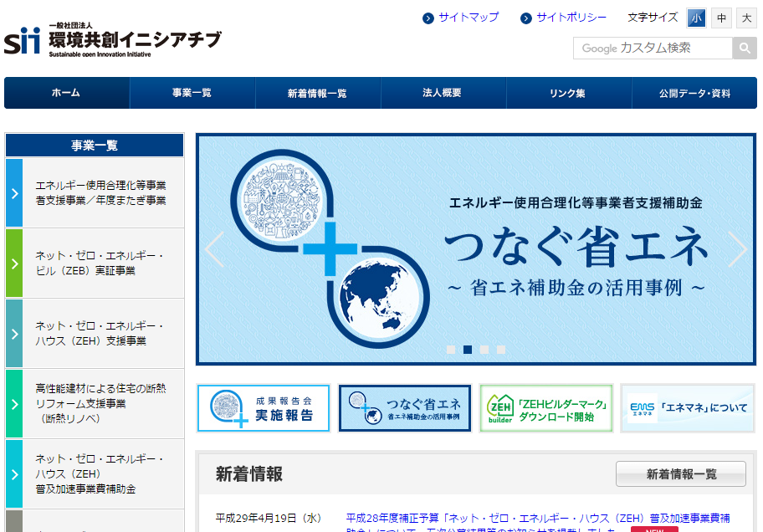This screenshot has width=763, height=532.
Task: Select first carousel dot indicator
Action: tap(451, 350)
